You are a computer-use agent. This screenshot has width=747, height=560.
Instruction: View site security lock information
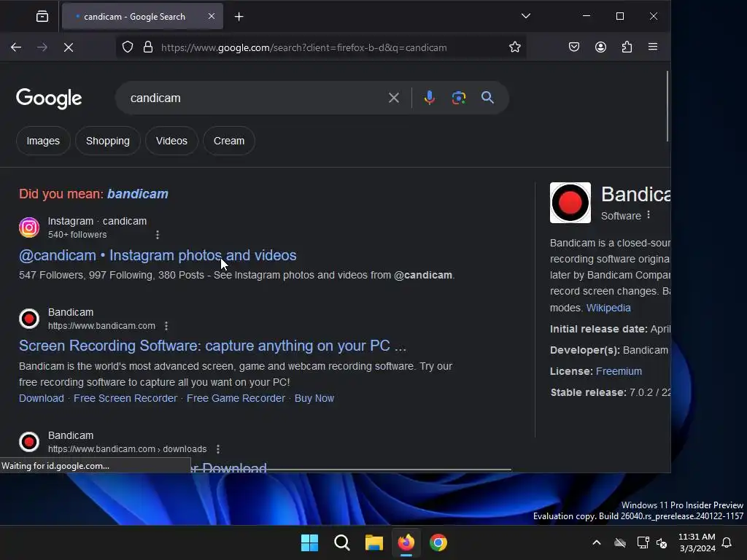pos(148,47)
